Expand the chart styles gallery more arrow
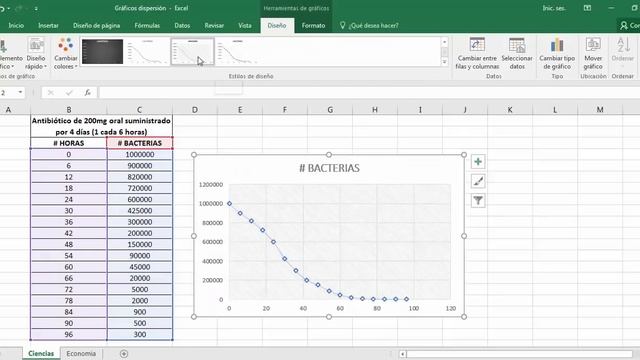This screenshot has width=640, height=360. click(x=444, y=62)
